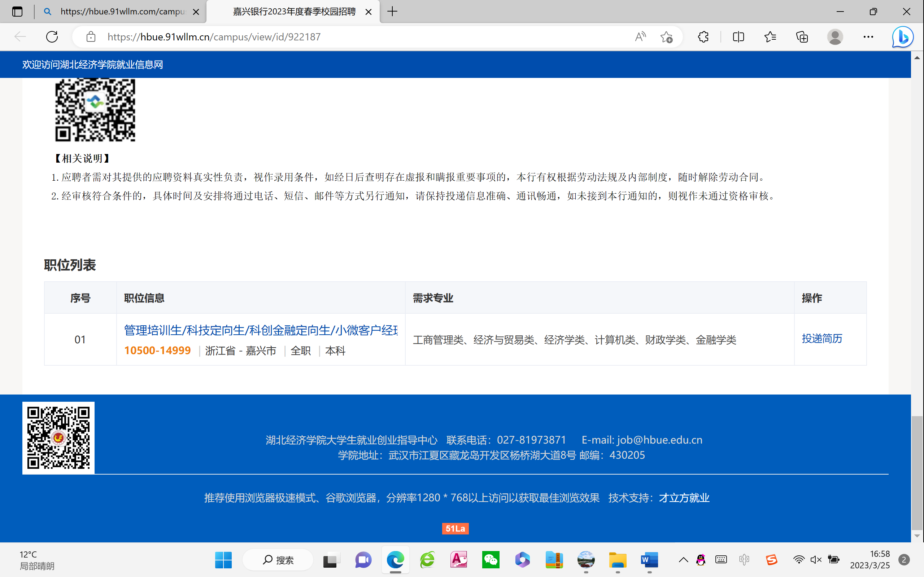Click the user profile avatar
The height and width of the screenshot is (577, 924).
point(835,37)
